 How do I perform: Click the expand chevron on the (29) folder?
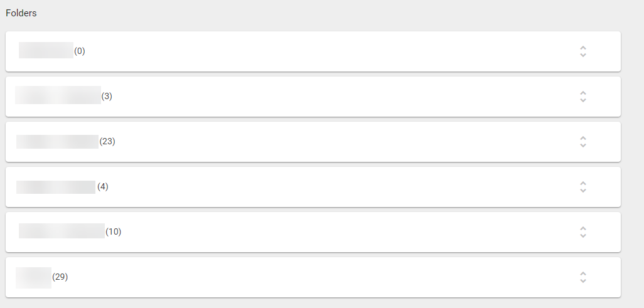click(583, 277)
